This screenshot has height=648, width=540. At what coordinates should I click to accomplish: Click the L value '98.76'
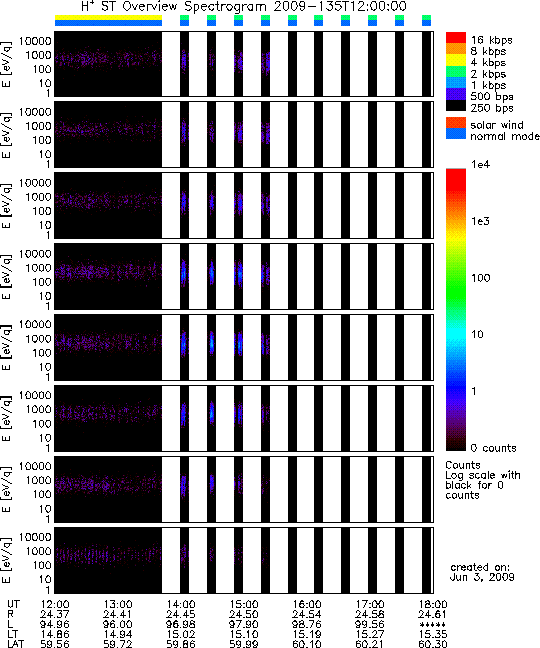[307, 624]
